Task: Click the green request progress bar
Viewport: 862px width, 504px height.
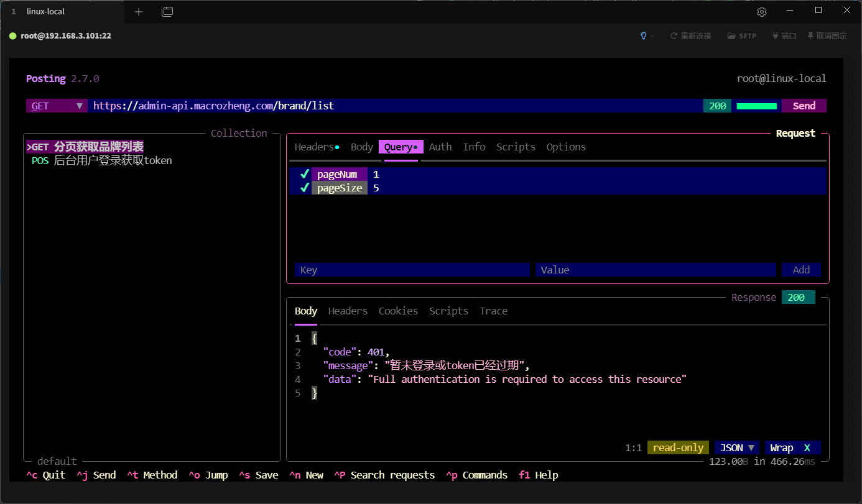Action: click(x=756, y=106)
